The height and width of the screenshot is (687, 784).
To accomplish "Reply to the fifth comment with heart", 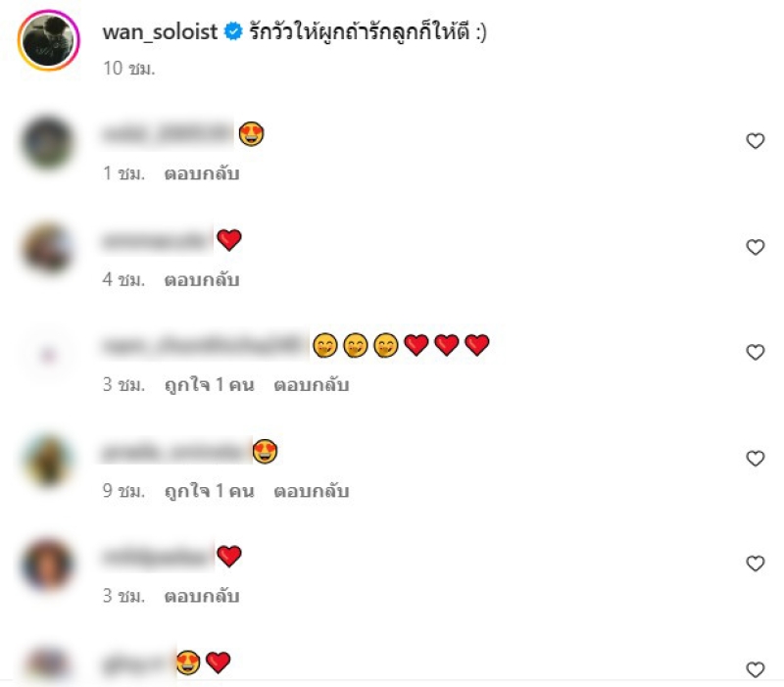I will pyautogui.click(x=202, y=596).
